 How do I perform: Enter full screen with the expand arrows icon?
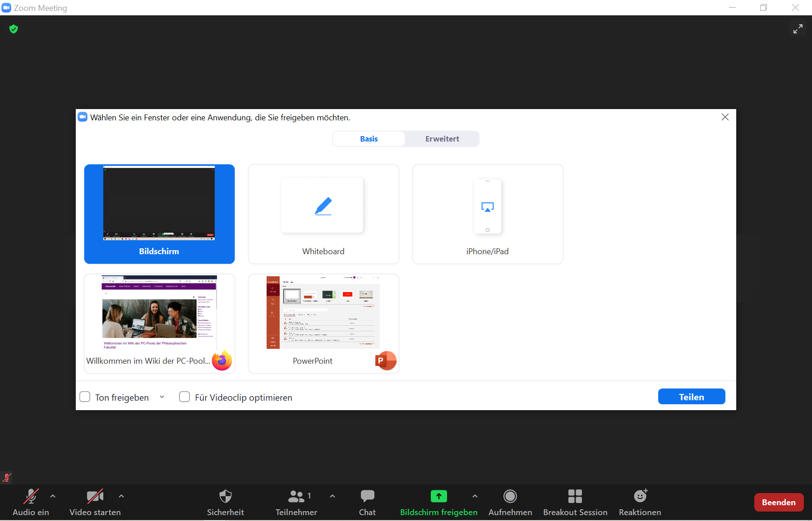tap(798, 29)
